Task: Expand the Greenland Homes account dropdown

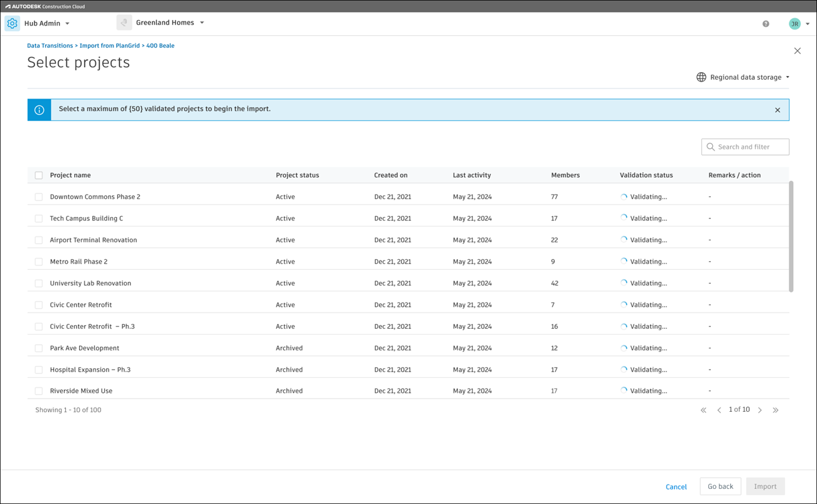Action: point(202,23)
